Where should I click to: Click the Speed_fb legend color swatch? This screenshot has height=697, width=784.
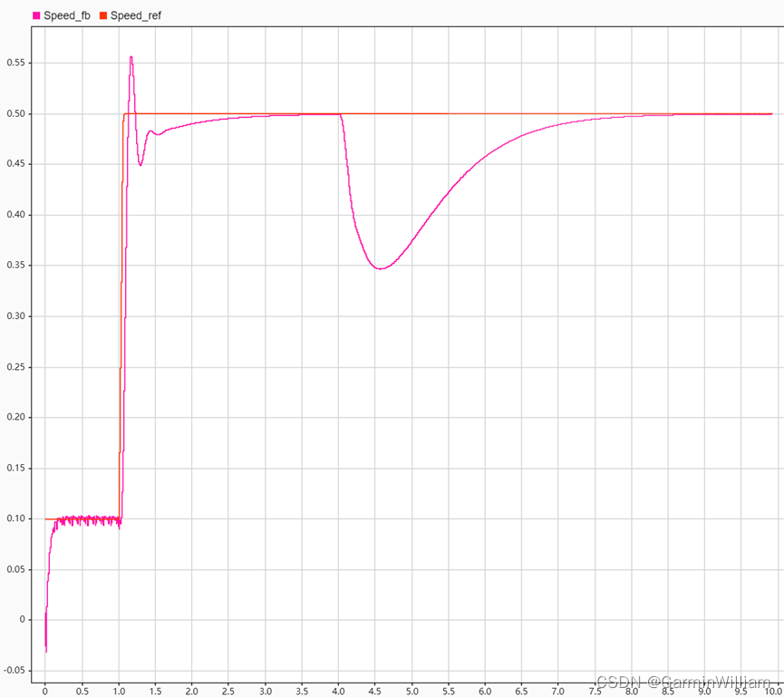pos(34,15)
